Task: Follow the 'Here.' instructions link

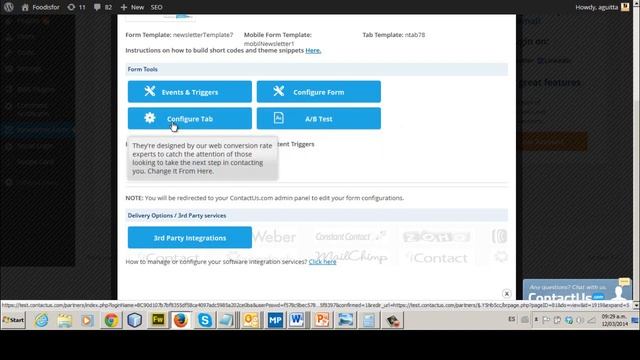Action: pos(313,51)
